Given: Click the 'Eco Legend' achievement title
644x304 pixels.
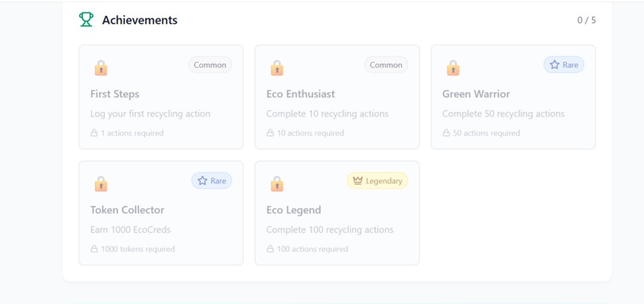Looking at the screenshot, I should [x=294, y=210].
